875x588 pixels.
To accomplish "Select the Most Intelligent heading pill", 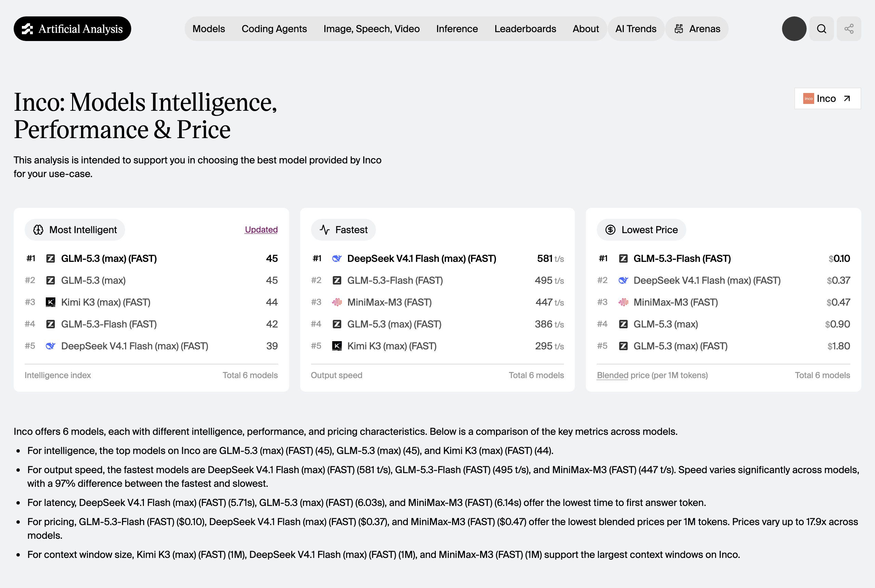I will point(75,230).
